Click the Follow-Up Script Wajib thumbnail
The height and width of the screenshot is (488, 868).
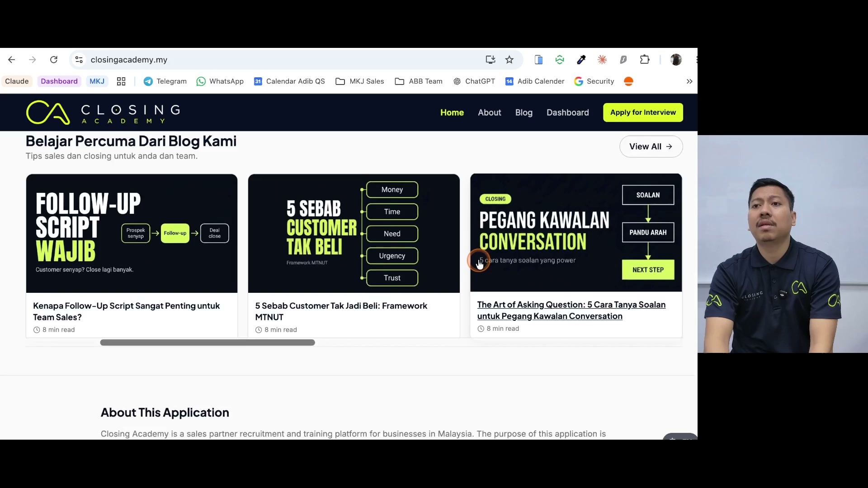coord(132,234)
